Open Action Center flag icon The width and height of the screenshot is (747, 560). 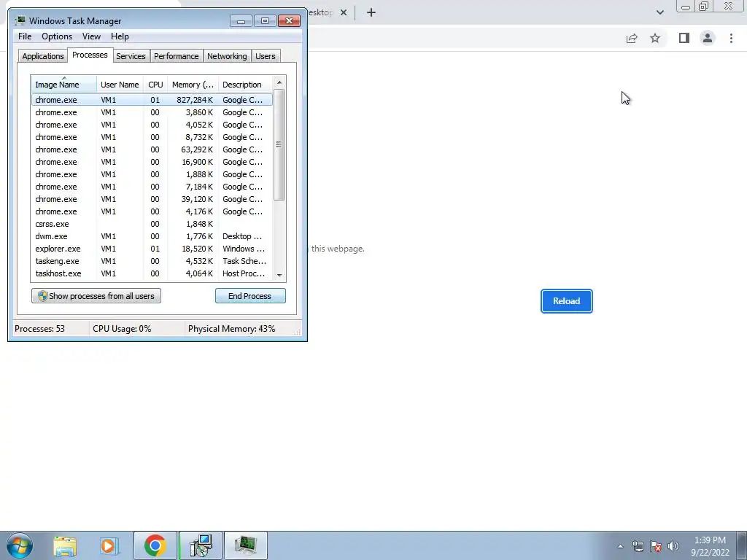point(656,546)
